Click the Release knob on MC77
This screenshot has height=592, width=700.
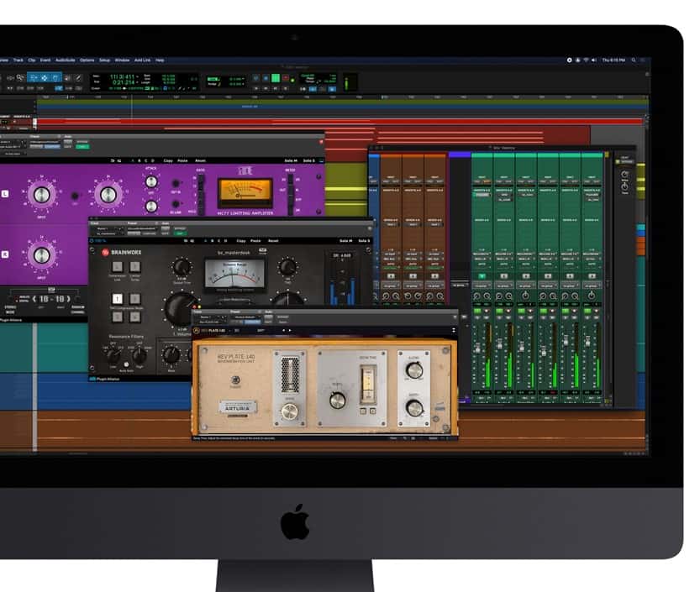(x=151, y=206)
